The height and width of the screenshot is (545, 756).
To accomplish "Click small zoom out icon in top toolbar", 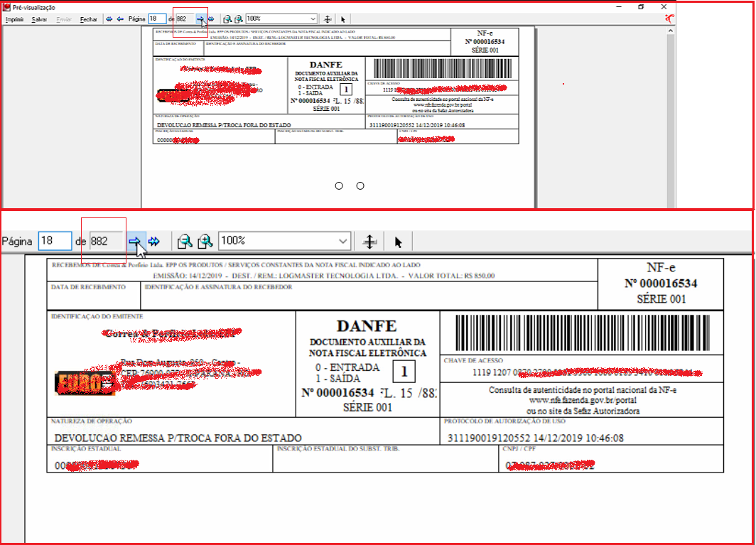I will (227, 19).
